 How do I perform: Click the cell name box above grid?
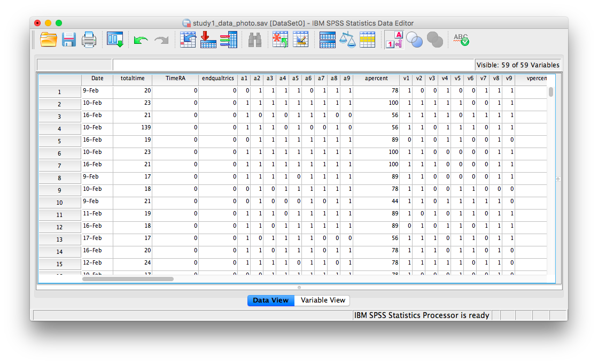pyautogui.click(x=74, y=65)
